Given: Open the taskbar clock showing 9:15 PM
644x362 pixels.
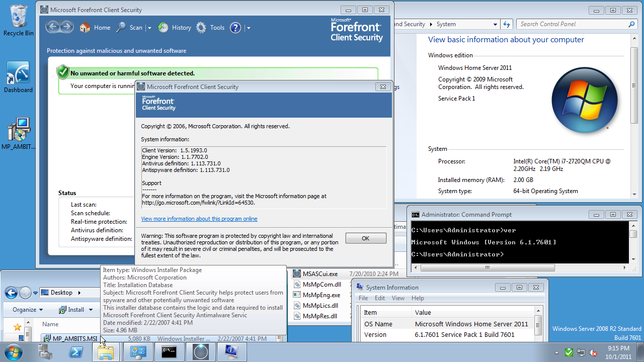Looking at the screenshot, I should [x=618, y=352].
